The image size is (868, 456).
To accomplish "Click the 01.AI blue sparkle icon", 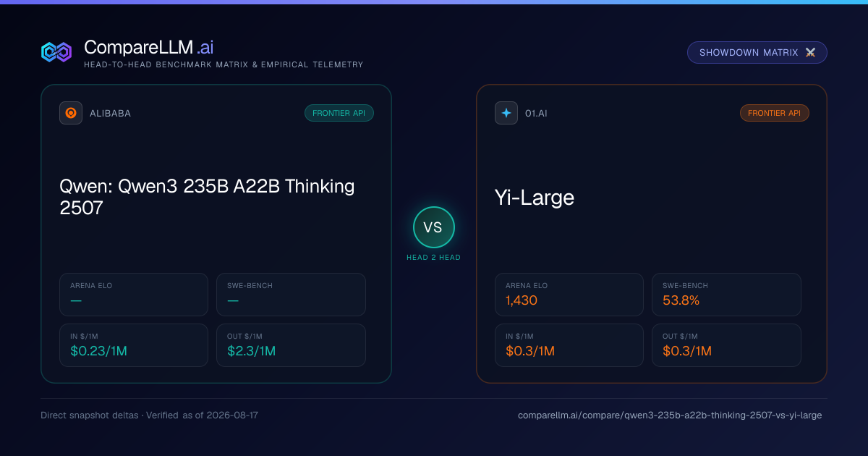I will (506, 113).
